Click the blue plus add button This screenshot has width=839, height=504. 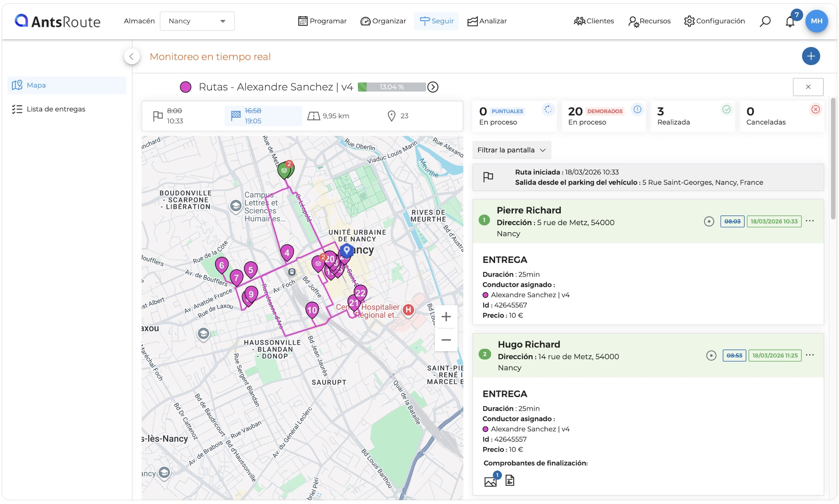[x=811, y=56]
